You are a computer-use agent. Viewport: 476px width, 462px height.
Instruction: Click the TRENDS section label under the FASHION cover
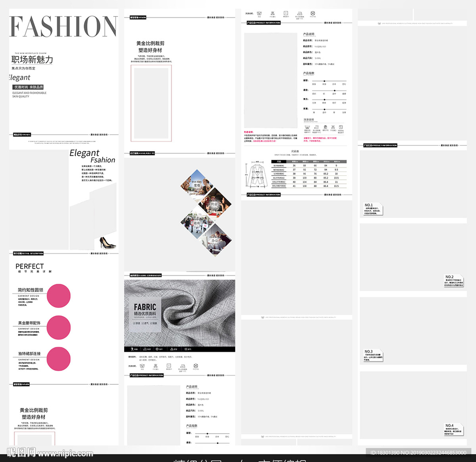pyautogui.click(x=22, y=134)
